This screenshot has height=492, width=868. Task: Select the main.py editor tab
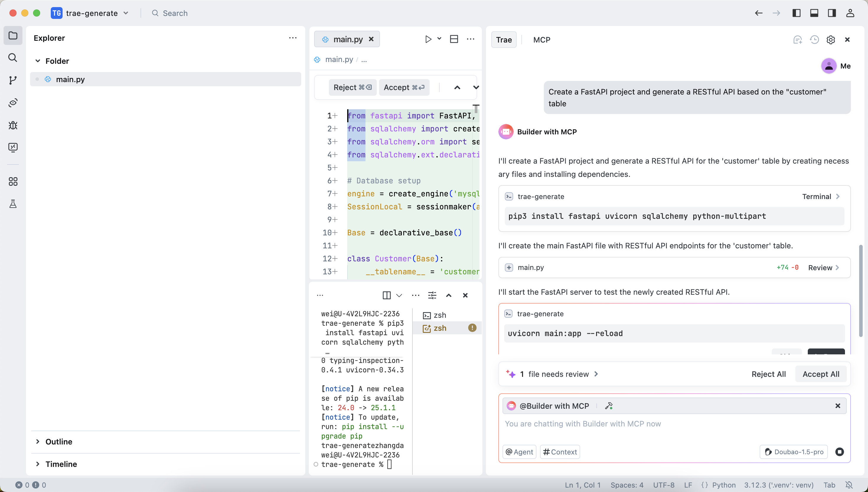tap(347, 40)
